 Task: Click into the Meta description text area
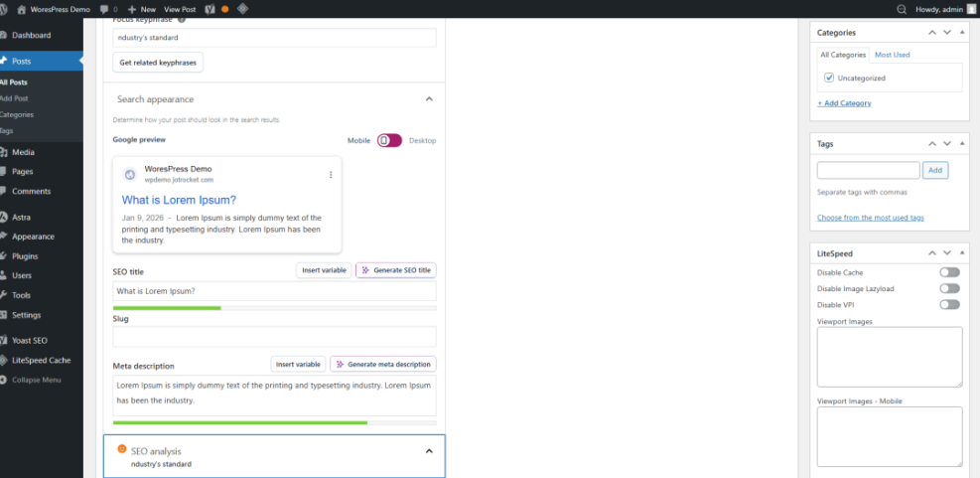[x=274, y=396]
